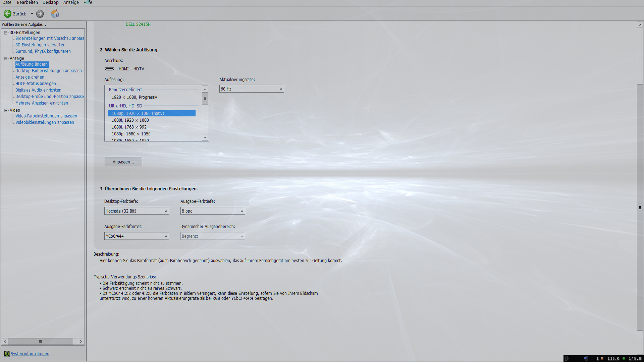Collapse the 3D-Einstellungen tree node

coord(6,33)
